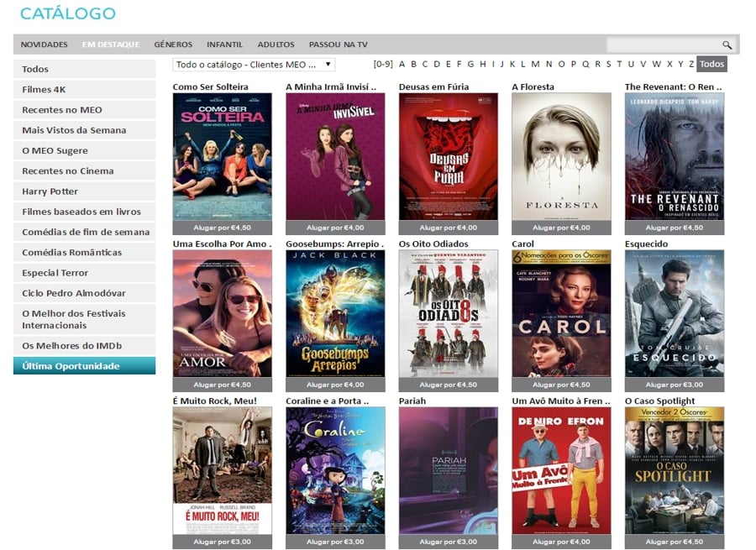Filter titles by letter M
The width and height of the screenshot is (756, 550).
(x=535, y=64)
